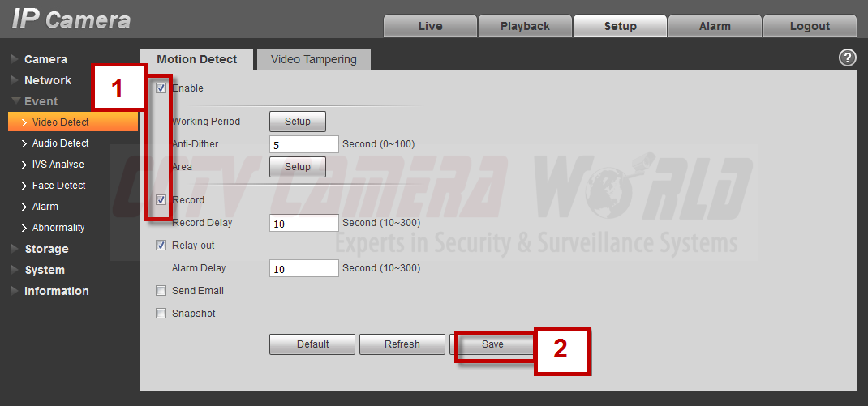The height and width of the screenshot is (406, 868).
Task: Expand the Network section triangle
Action: (15, 80)
